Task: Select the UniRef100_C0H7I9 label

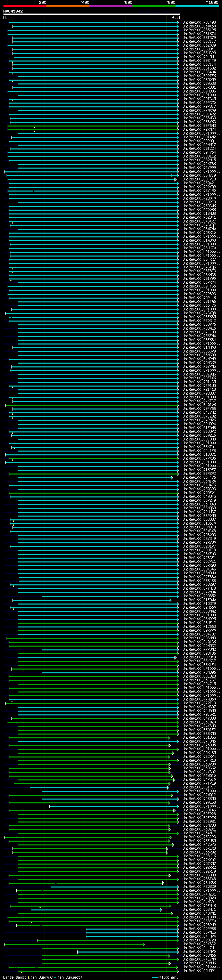Action: 199,175
